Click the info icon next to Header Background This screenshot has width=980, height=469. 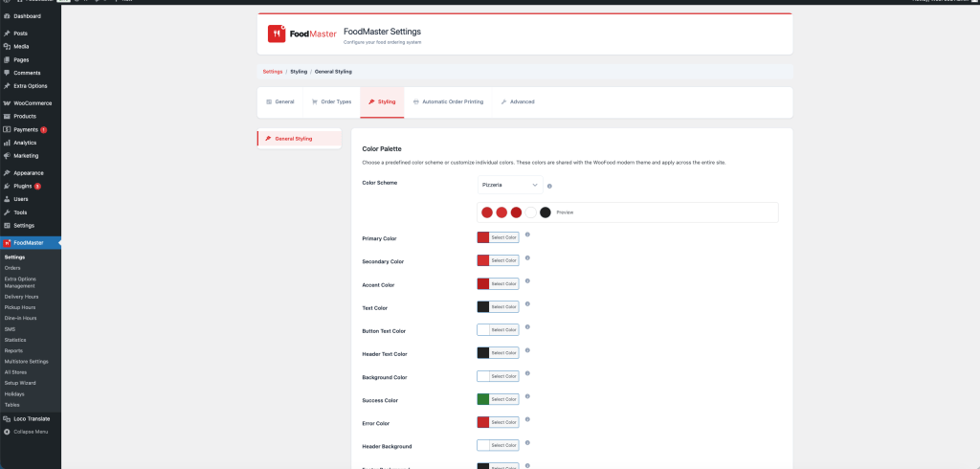tap(527, 442)
